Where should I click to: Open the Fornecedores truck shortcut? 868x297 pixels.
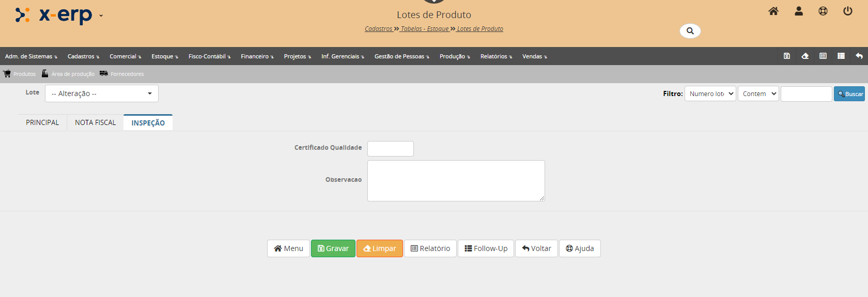click(122, 74)
